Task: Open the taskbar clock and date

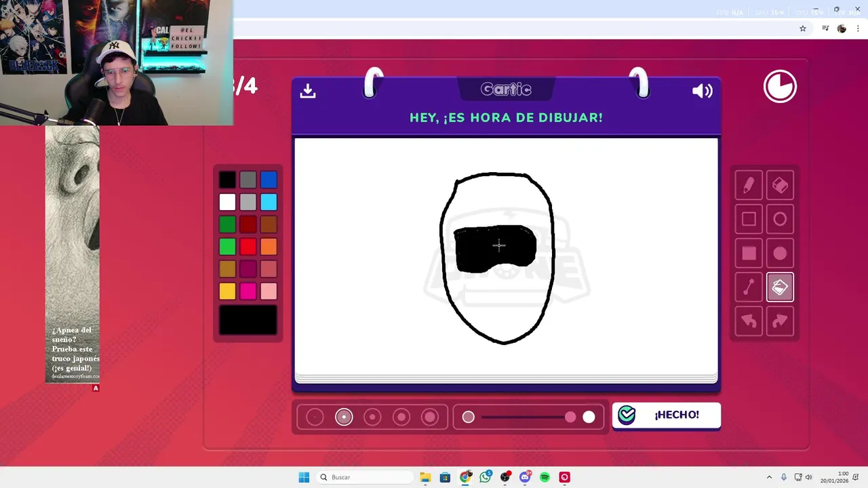Action: coord(834,477)
